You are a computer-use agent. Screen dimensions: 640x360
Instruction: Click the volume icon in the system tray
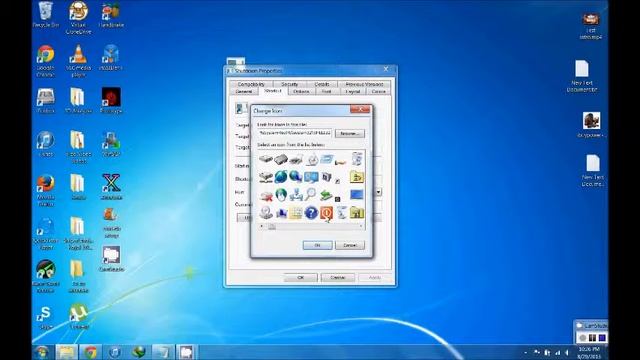pos(567,352)
